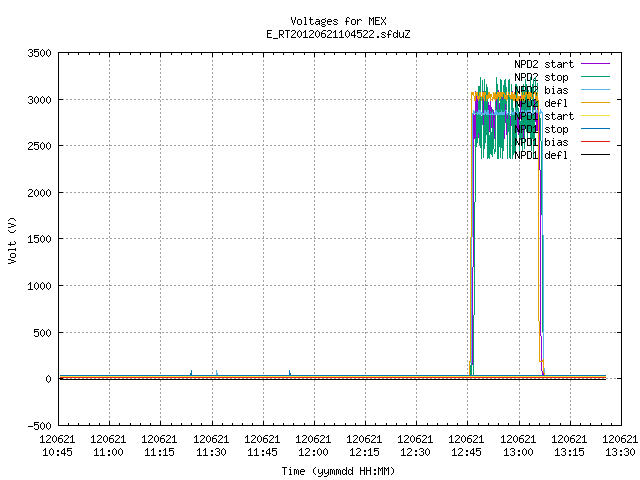Click the 1500 y-axis tick label
The height and width of the screenshot is (480, 640).
click(39, 239)
